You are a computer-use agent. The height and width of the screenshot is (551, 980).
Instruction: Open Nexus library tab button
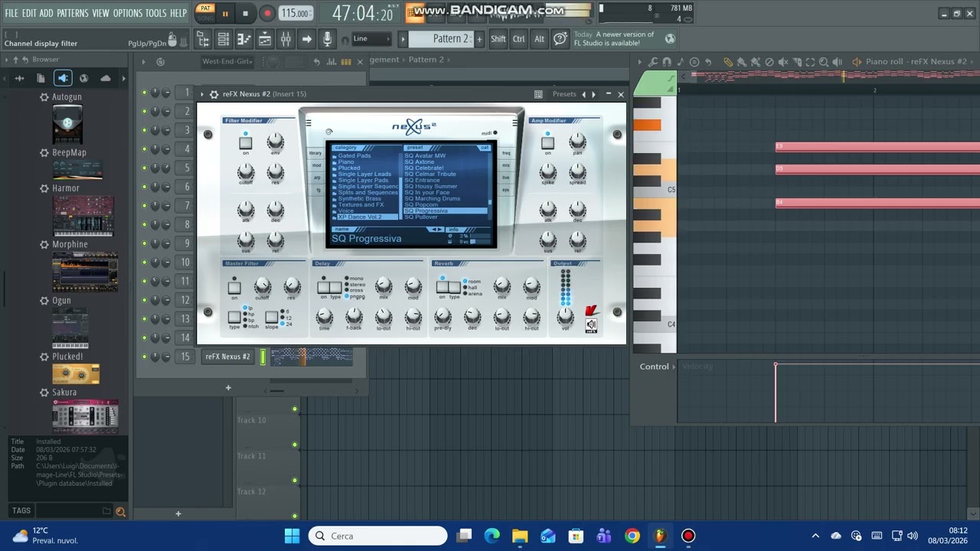tap(315, 153)
